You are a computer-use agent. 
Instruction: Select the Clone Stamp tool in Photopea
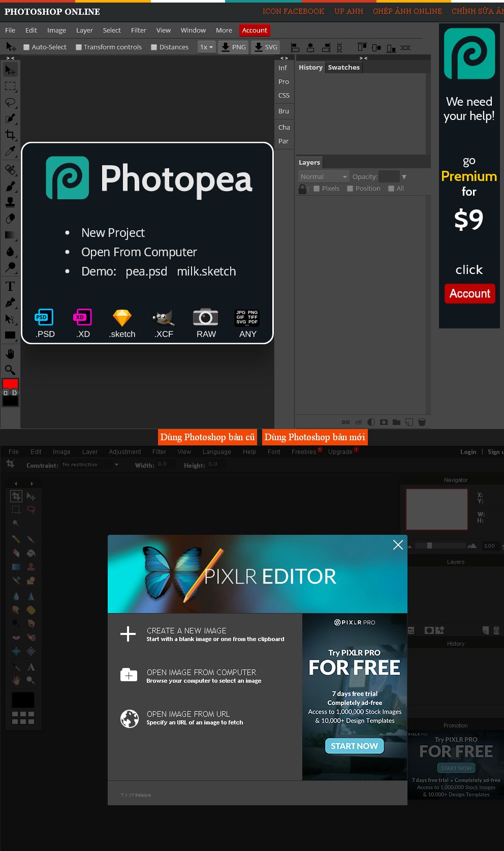pos(10,202)
